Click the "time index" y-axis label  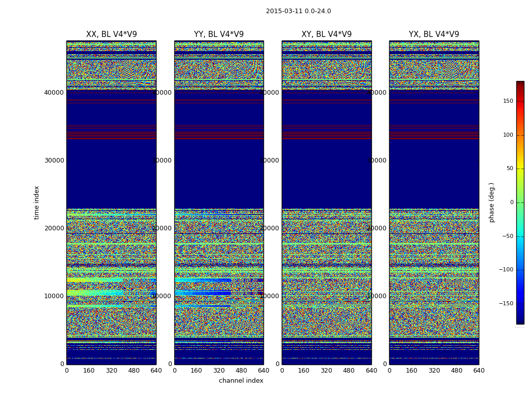(36, 202)
